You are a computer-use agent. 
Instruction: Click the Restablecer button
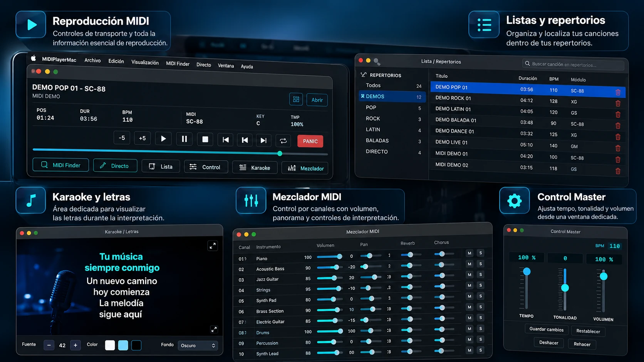click(588, 331)
